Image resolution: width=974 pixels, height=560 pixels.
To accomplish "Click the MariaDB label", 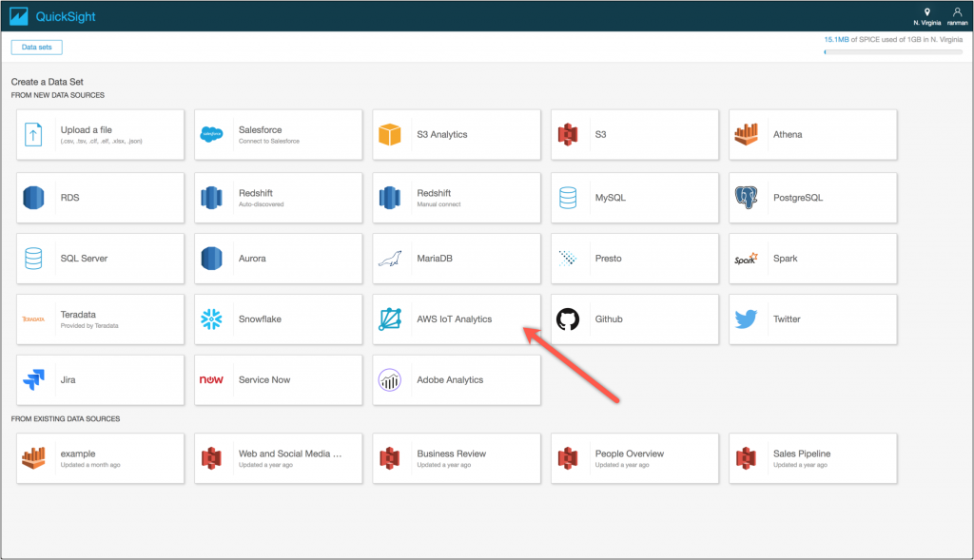I will click(x=435, y=259).
